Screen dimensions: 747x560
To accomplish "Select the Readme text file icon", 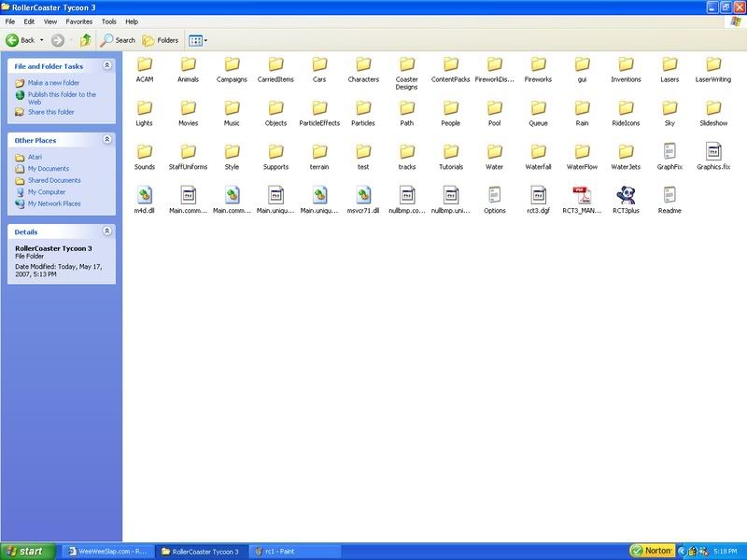I will 669,195.
